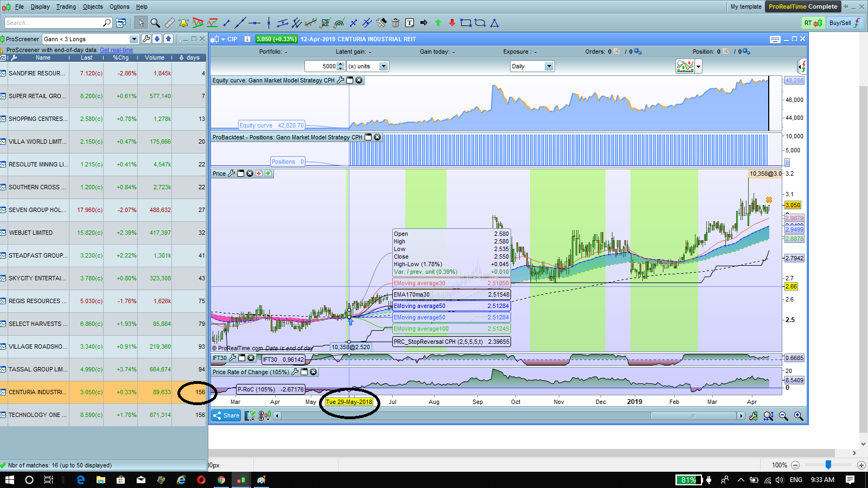This screenshot has width=868, height=488.
Task: Open the Trading menu
Action: (x=66, y=7)
